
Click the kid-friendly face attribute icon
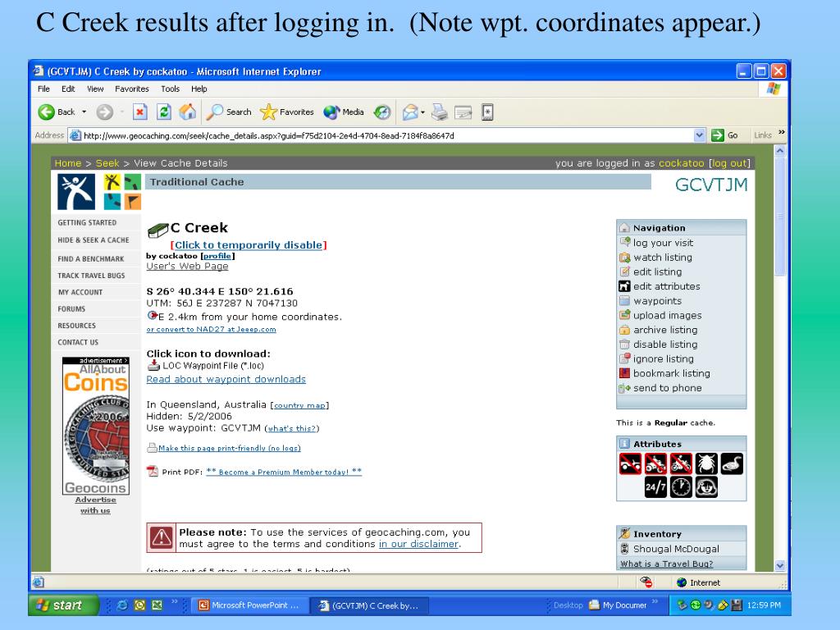[706, 487]
